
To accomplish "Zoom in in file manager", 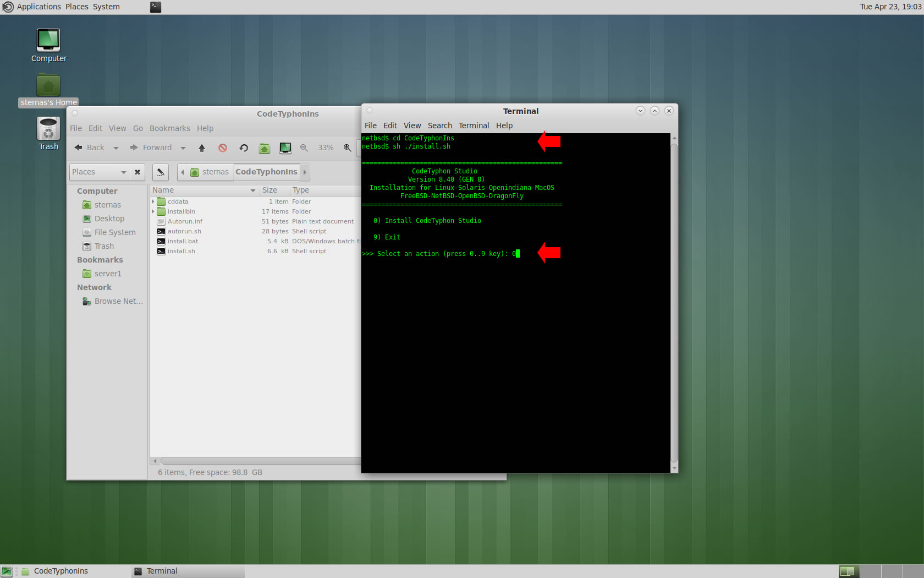I will [x=348, y=148].
